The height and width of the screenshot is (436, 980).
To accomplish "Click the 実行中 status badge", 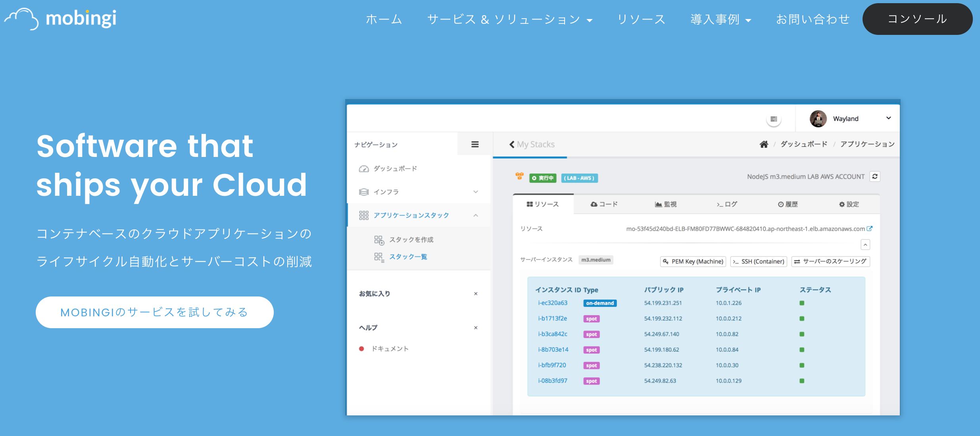I will click(543, 178).
